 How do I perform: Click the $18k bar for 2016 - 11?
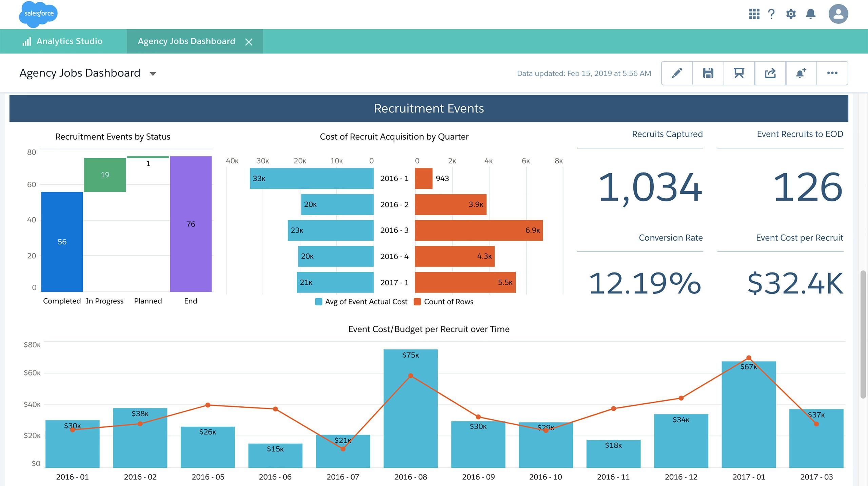click(613, 454)
